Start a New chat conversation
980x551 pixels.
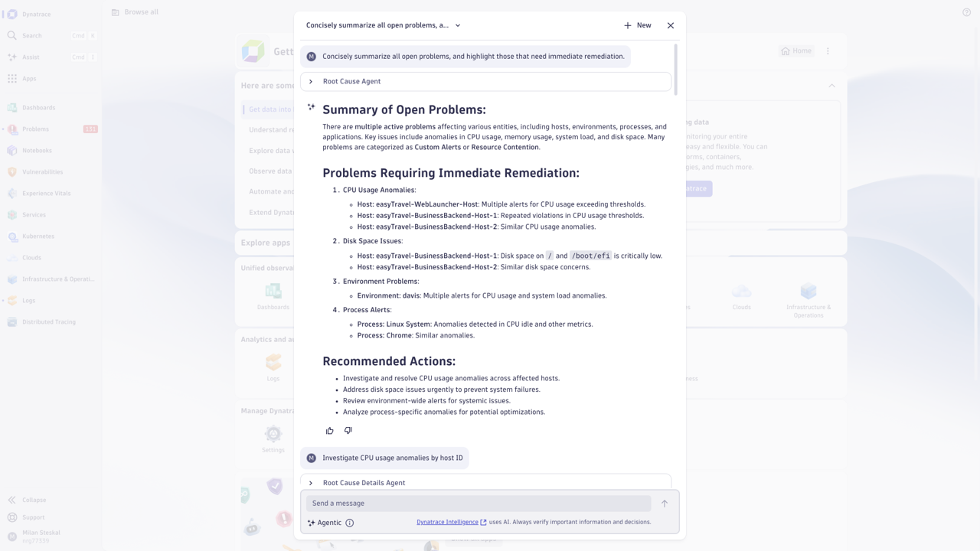(x=637, y=25)
